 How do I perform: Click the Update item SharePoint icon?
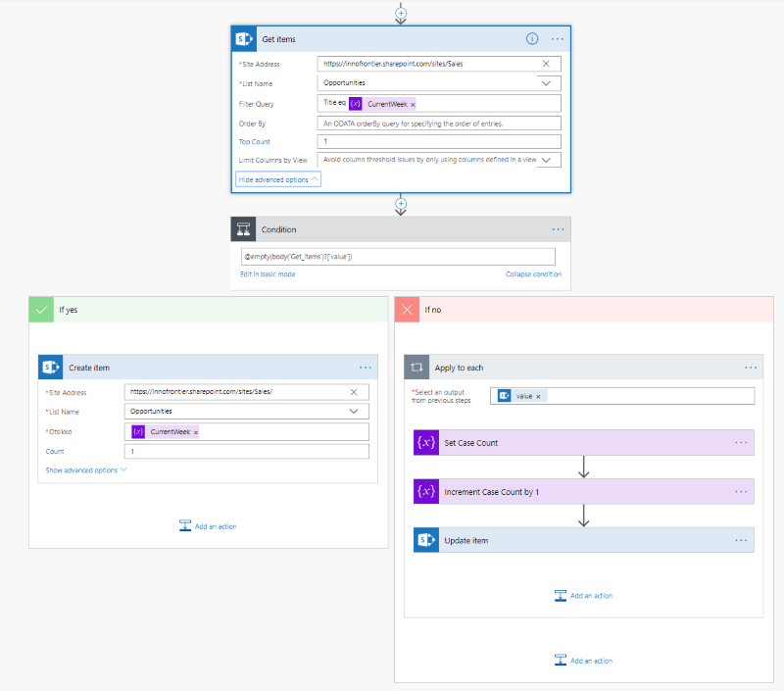[425, 540]
